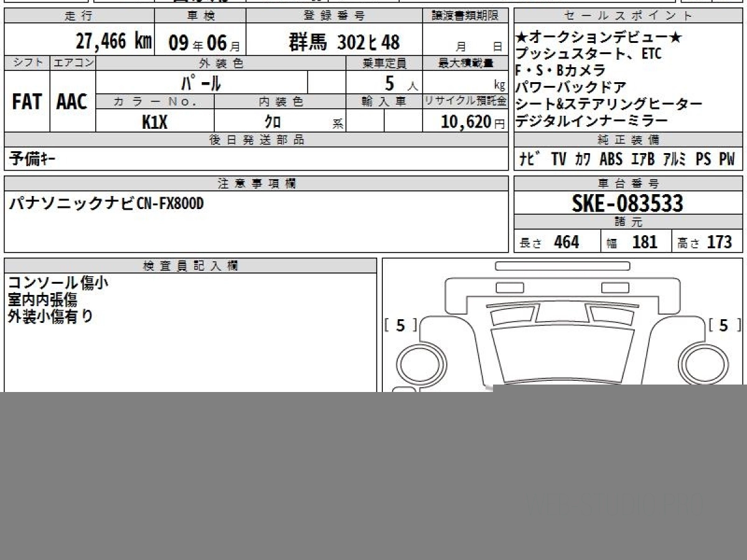Viewport: 747px width, 560px height.
Task: Click the リサイクル預託金 label
Action: click(x=466, y=101)
